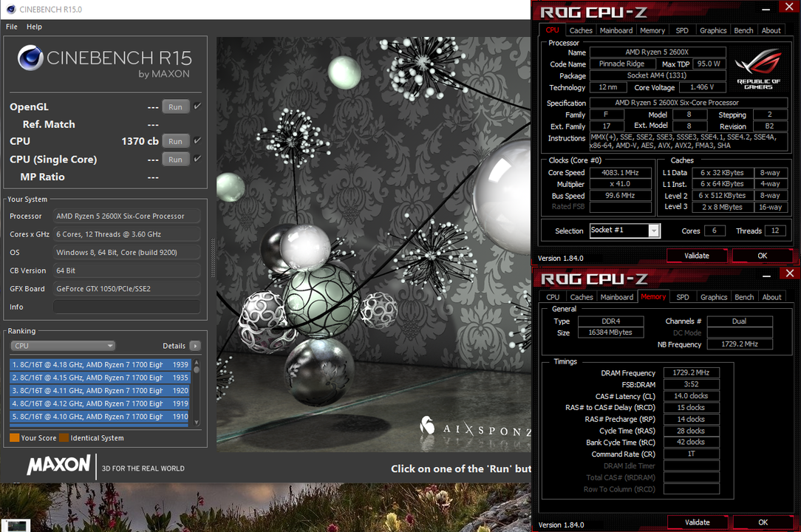Click the CPU score 1370 cb
This screenshot has width=801, height=532.
[140, 141]
